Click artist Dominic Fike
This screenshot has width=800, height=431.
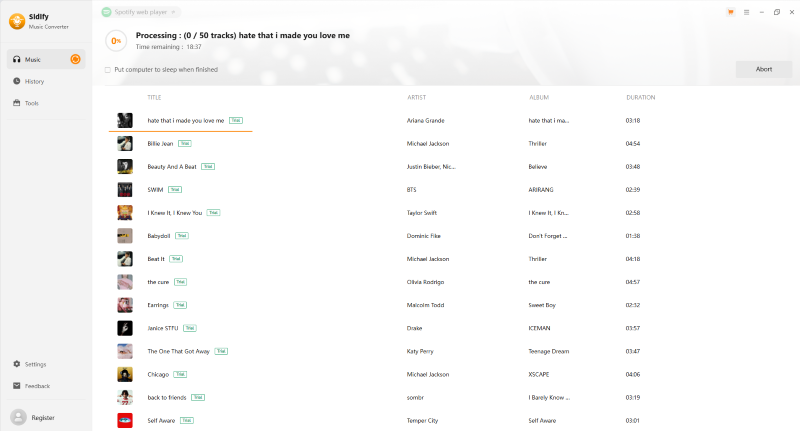(x=423, y=236)
